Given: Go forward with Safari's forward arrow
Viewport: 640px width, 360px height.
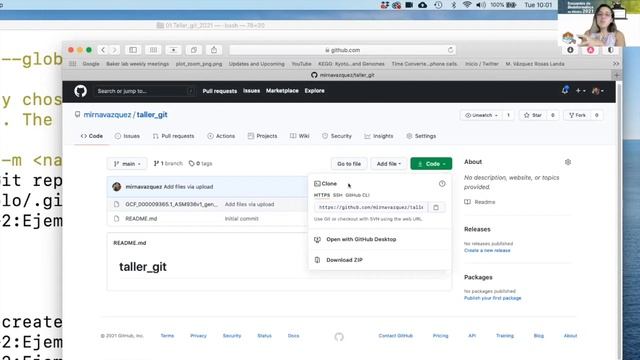Looking at the screenshot, I should click(115, 50).
